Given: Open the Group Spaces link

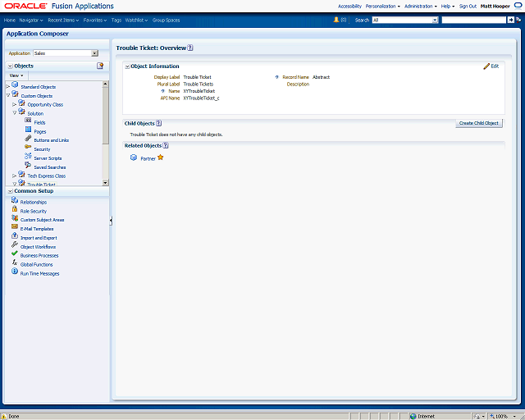Looking at the screenshot, I should click(166, 20).
